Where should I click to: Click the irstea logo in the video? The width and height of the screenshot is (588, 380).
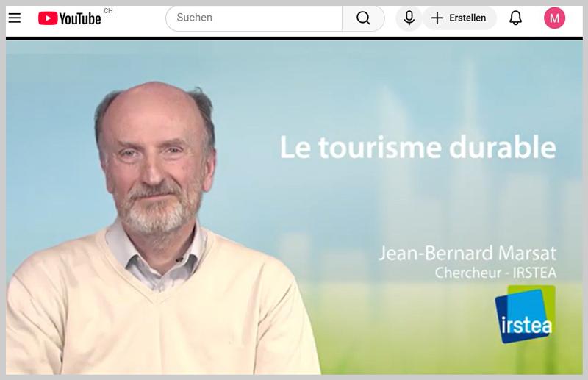[526, 315]
